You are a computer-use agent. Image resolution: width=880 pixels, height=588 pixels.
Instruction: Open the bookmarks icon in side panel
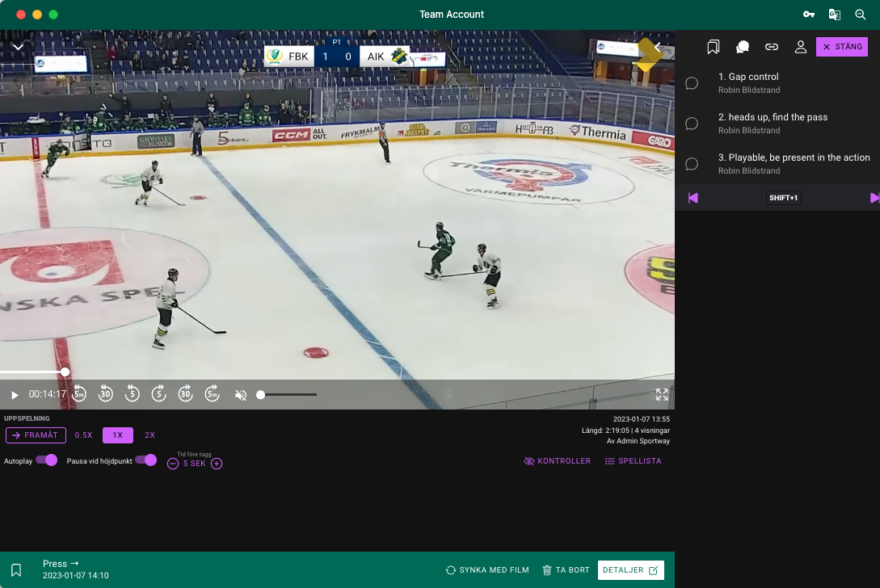coord(713,47)
